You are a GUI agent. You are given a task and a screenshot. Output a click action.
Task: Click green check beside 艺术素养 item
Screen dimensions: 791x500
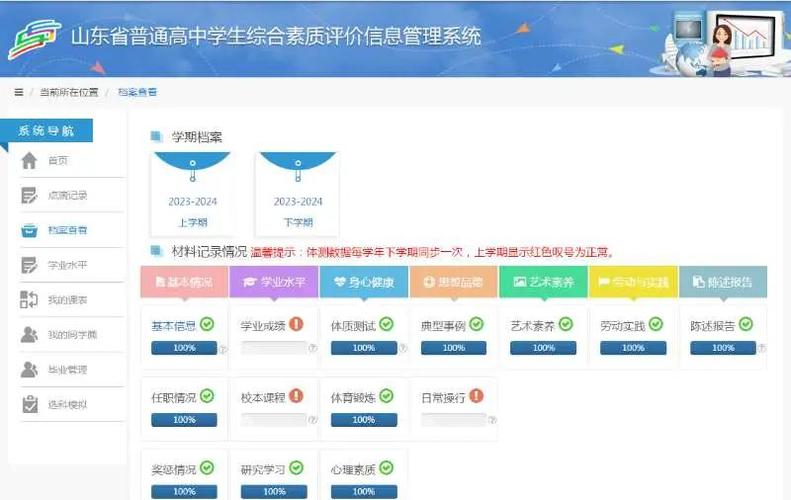point(566,324)
